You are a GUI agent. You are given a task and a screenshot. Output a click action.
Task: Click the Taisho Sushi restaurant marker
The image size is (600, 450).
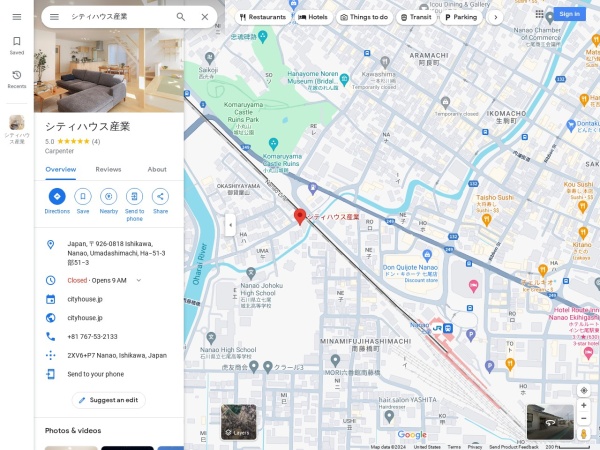[486, 220]
